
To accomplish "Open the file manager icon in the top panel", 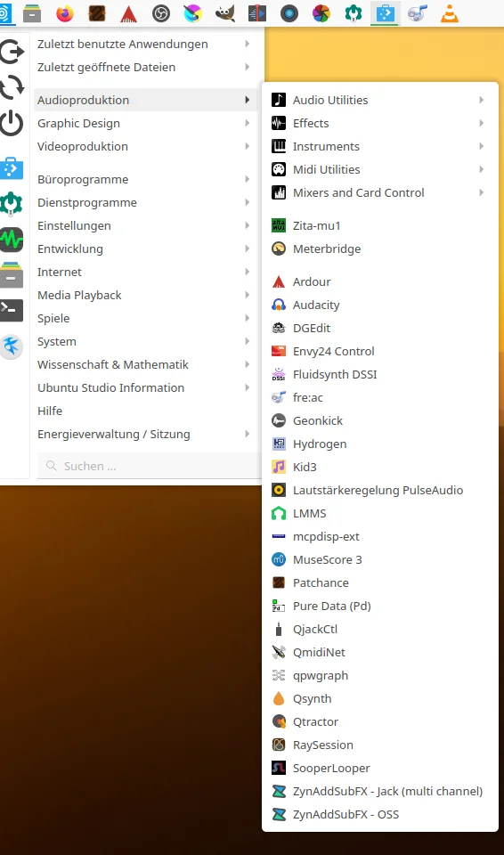I will point(32,13).
